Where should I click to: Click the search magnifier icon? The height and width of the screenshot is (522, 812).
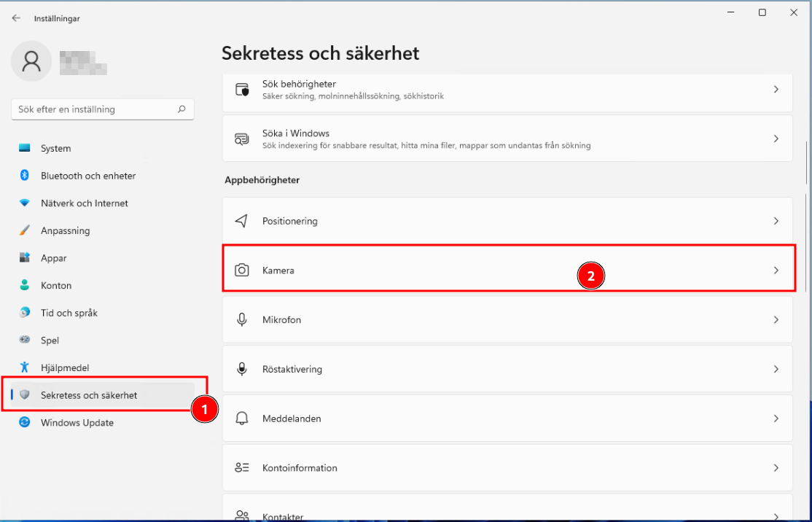coord(181,109)
